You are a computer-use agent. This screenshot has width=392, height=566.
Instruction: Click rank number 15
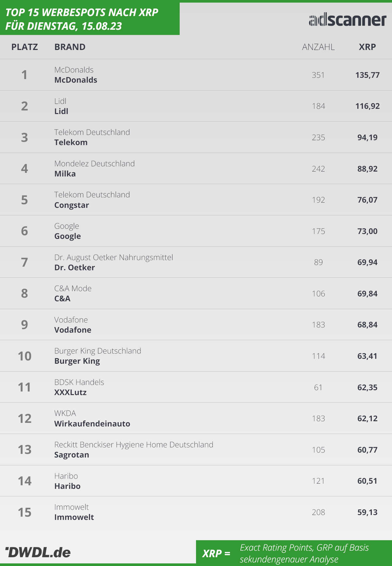click(24, 512)
